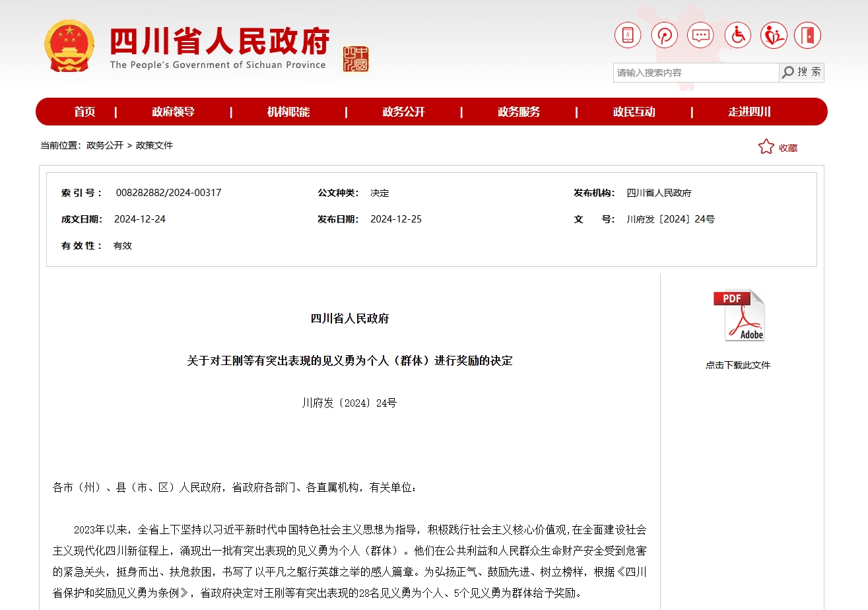This screenshot has height=610, width=868.
Task: Click the elderly care heart icon
Action: (x=773, y=35)
